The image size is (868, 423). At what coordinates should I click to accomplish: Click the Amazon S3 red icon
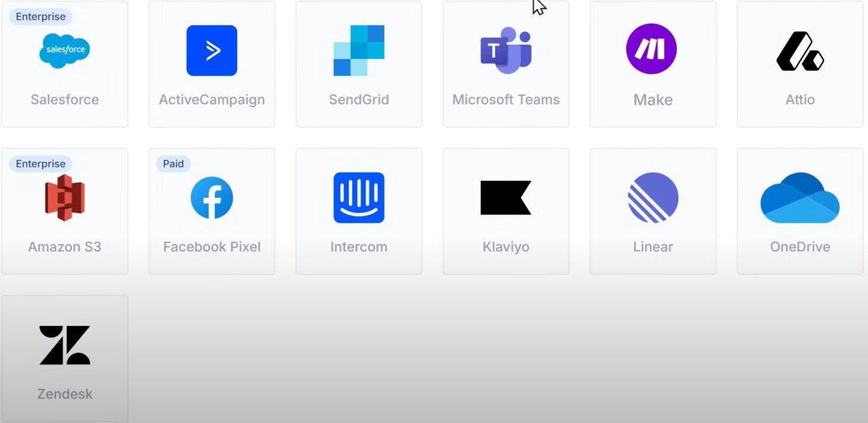64,197
